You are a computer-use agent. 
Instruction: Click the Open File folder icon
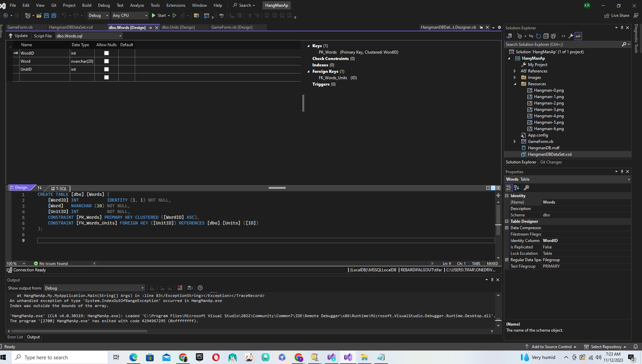(39, 16)
